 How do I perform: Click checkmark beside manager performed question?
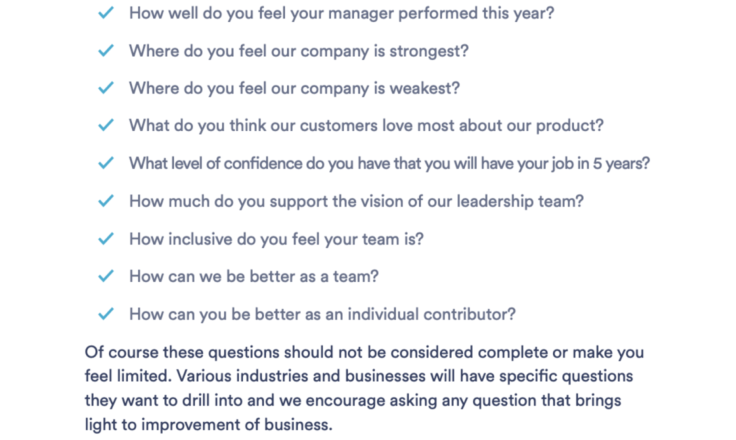pos(106,13)
